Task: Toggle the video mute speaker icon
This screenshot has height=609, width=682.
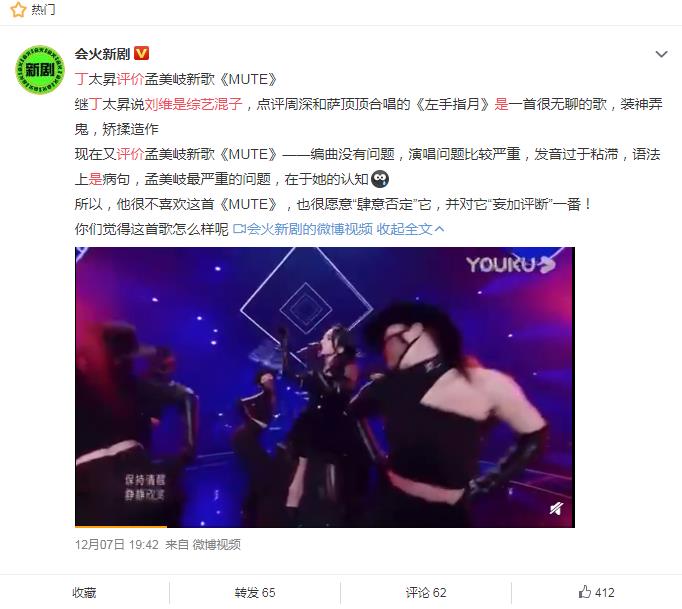Action: click(556, 508)
